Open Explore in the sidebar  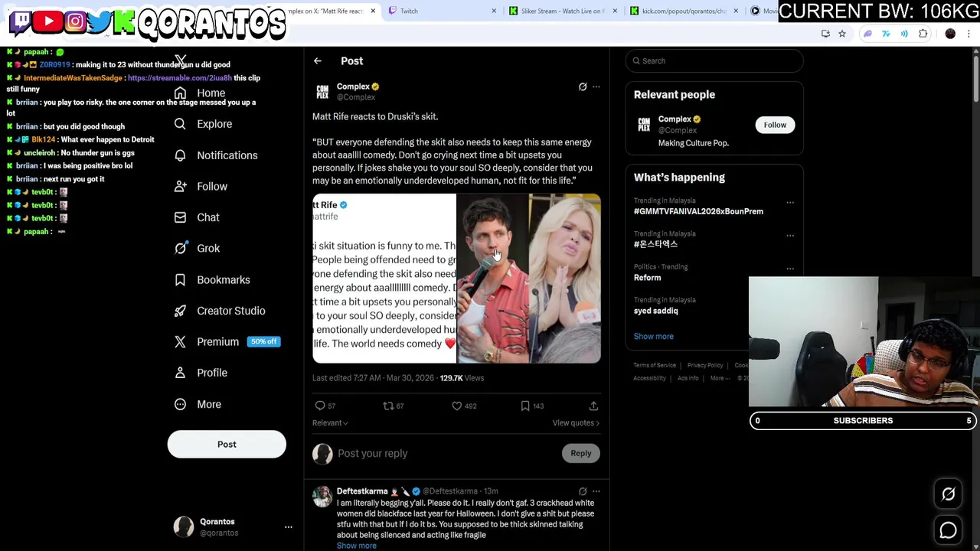click(x=203, y=124)
